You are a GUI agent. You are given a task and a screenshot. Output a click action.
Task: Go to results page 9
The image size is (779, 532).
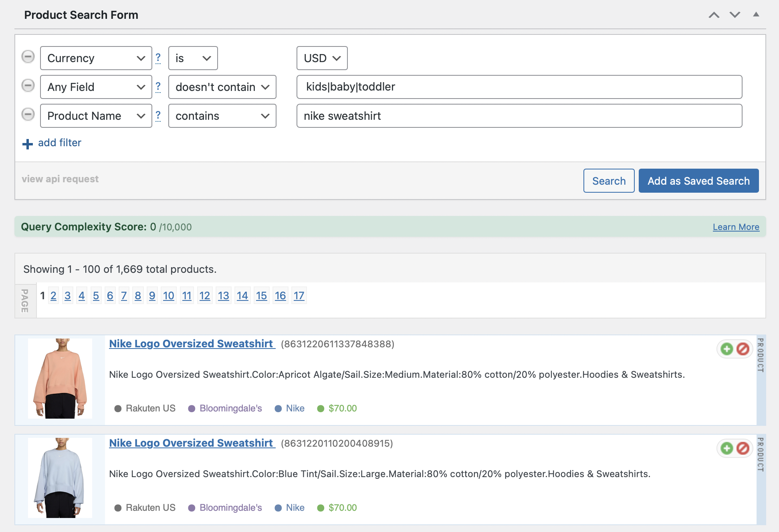[x=152, y=296]
